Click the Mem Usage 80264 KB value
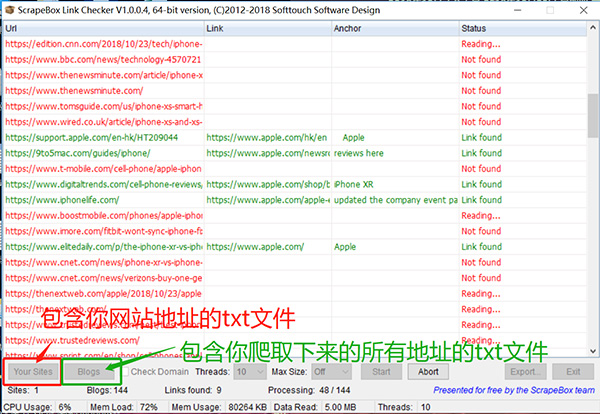The image size is (600, 414). coord(248,407)
